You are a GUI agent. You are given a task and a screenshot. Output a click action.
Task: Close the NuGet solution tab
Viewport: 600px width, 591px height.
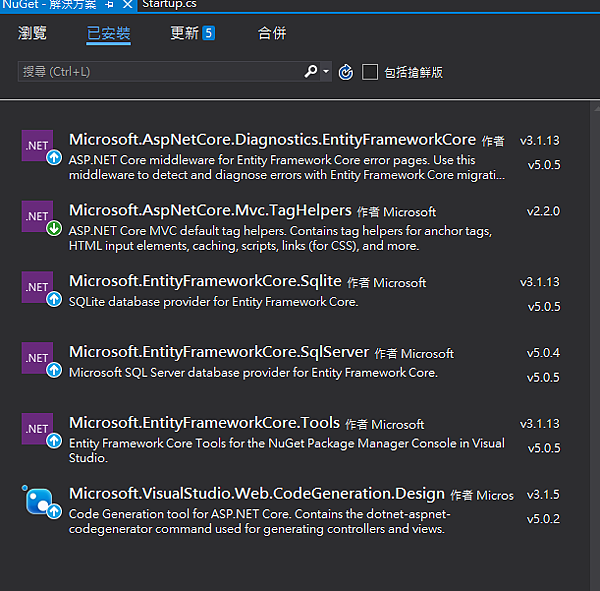127,5
